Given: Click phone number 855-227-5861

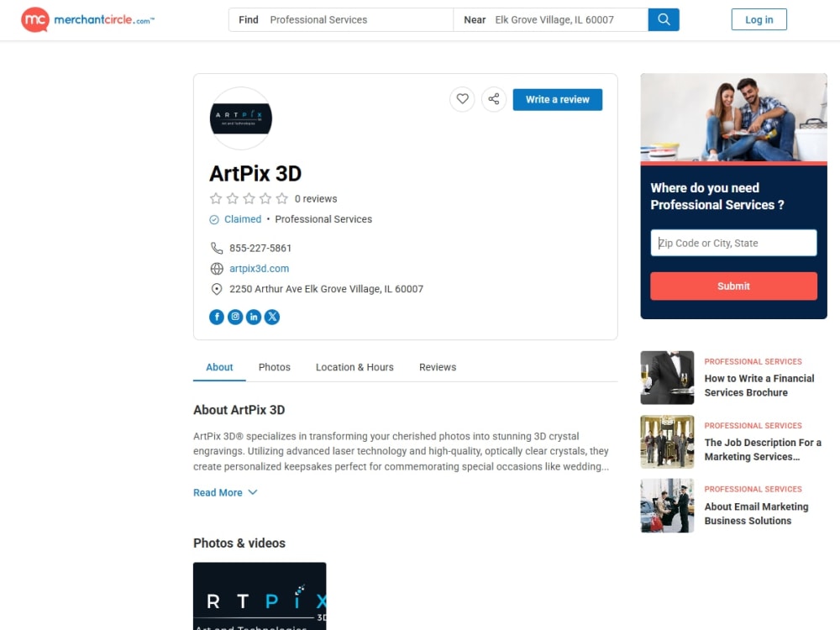Looking at the screenshot, I should click(x=260, y=248).
